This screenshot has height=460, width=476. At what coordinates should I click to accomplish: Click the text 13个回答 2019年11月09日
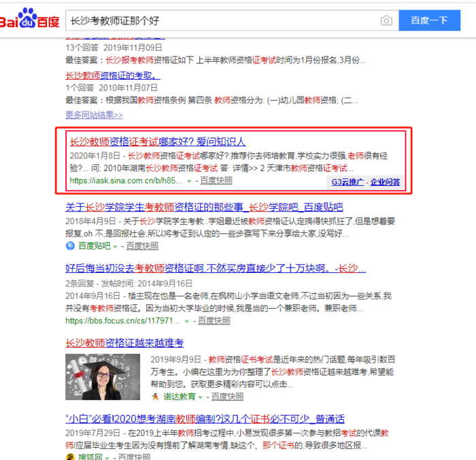(x=114, y=48)
